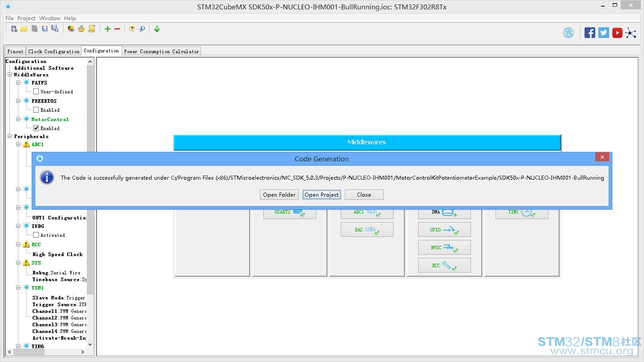This screenshot has height=362, width=644.
Task: Click the New Project toolbar icon
Action: [14, 29]
